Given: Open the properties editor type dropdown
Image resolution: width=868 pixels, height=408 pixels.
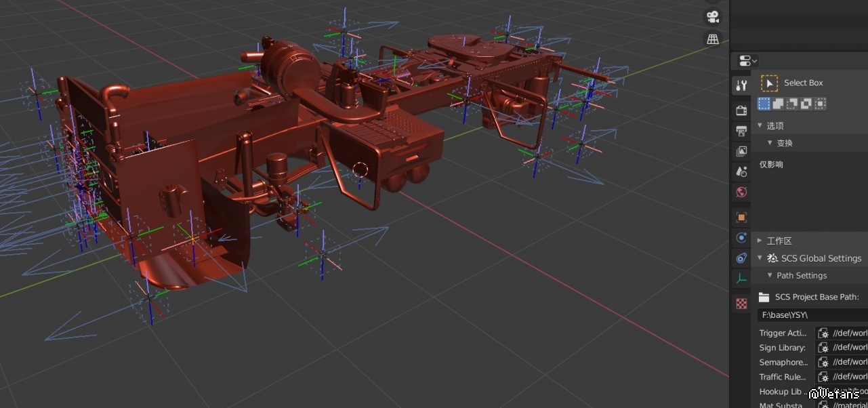Looking at the screenshot, I should click(748, 60).
